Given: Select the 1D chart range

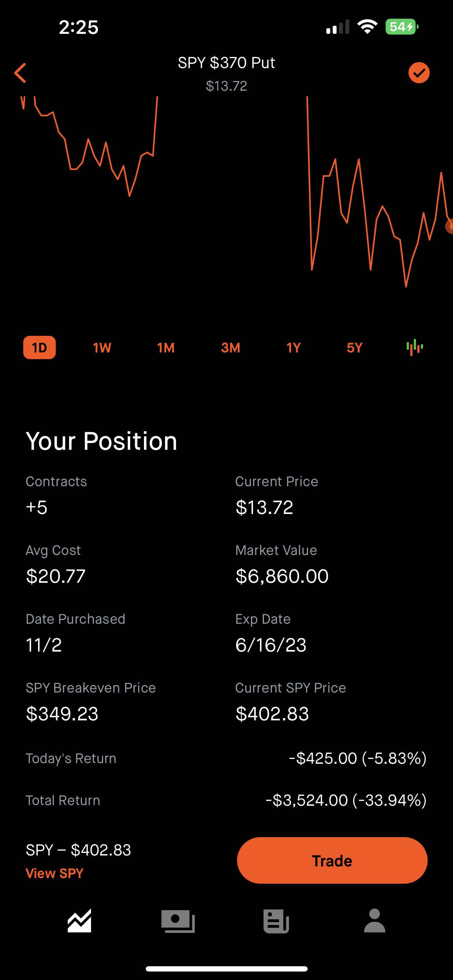Looking at the screenshot, I should click(x=40, y=347).
